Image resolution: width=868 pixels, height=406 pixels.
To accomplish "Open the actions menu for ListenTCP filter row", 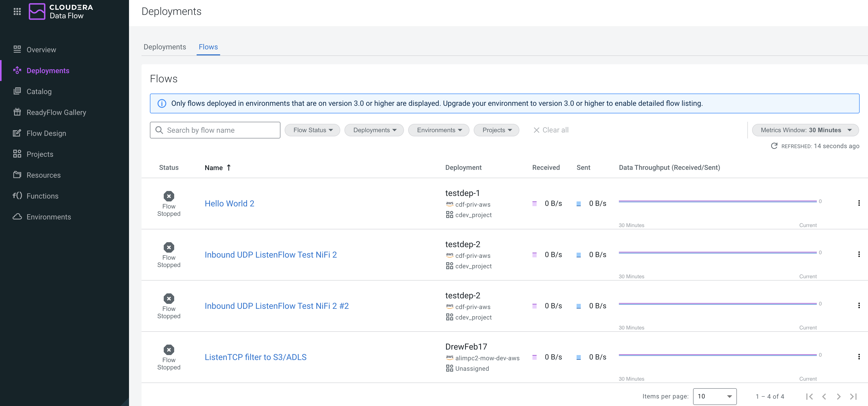I will tap(859, 357).
